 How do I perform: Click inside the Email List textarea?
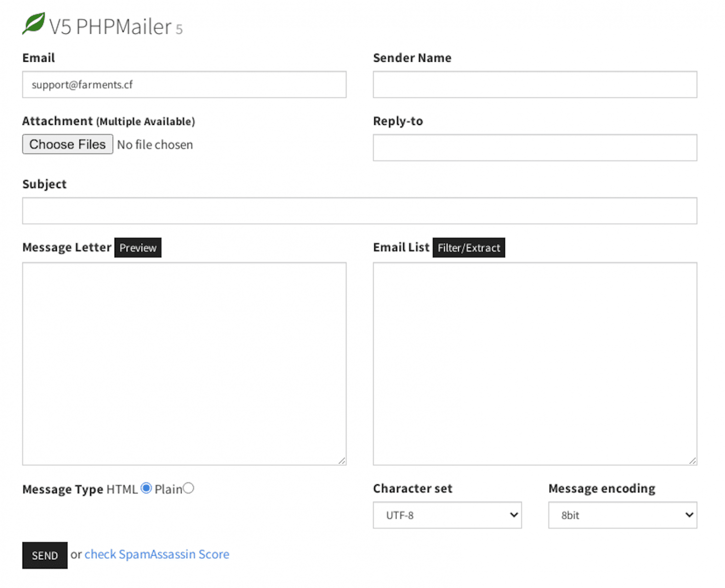click(535, 364)
